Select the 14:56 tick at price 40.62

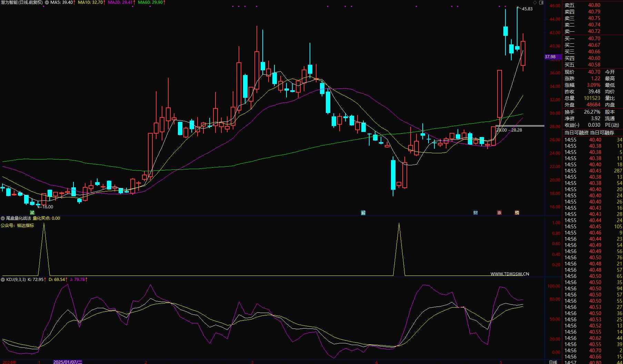[593, 338]
